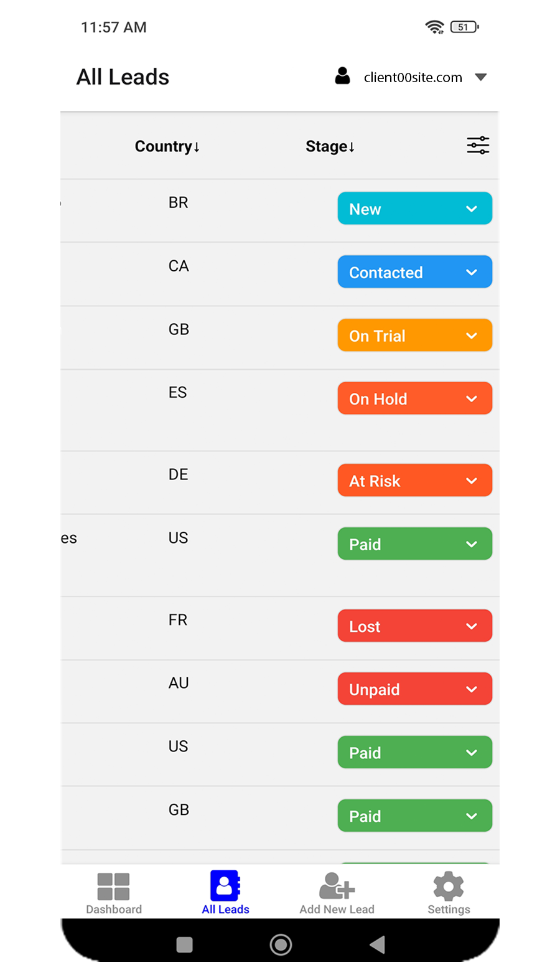
Task: Open the Dashboard grid icon
Action: [x=113, y=886]
